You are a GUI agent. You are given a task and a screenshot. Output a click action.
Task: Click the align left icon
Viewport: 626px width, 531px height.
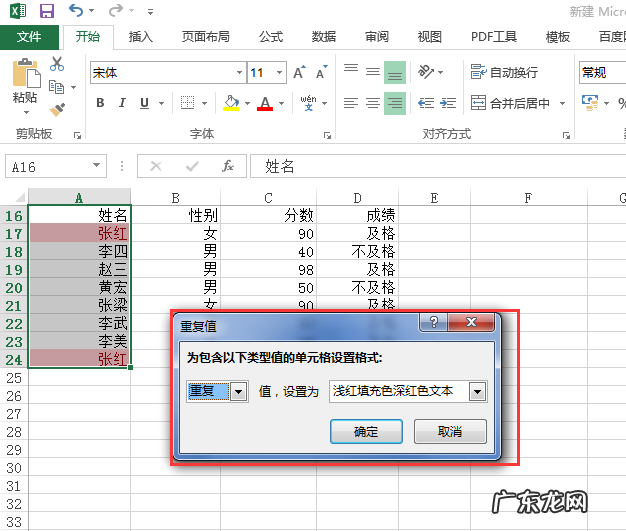pos(351,103)
